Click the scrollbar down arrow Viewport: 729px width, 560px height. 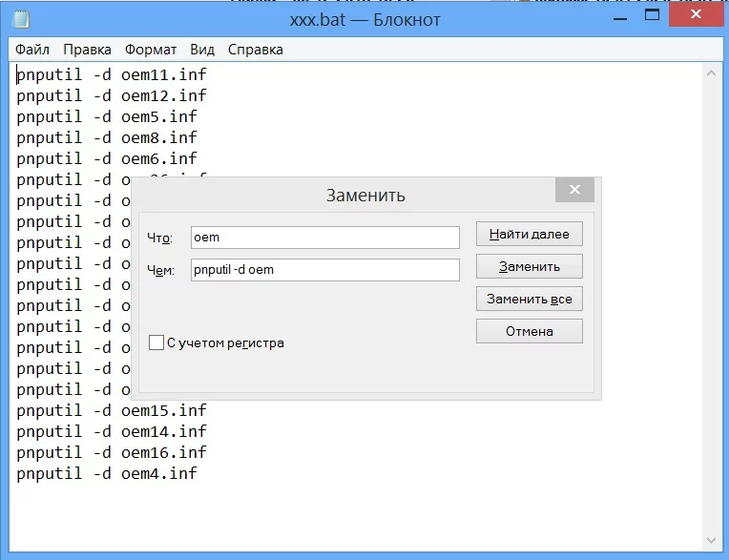(711, 541)
